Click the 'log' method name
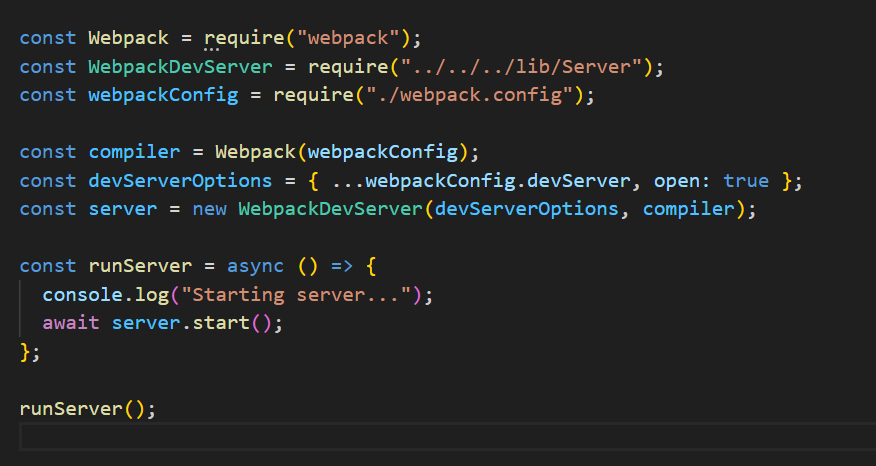876x466 pixels. 152,294
